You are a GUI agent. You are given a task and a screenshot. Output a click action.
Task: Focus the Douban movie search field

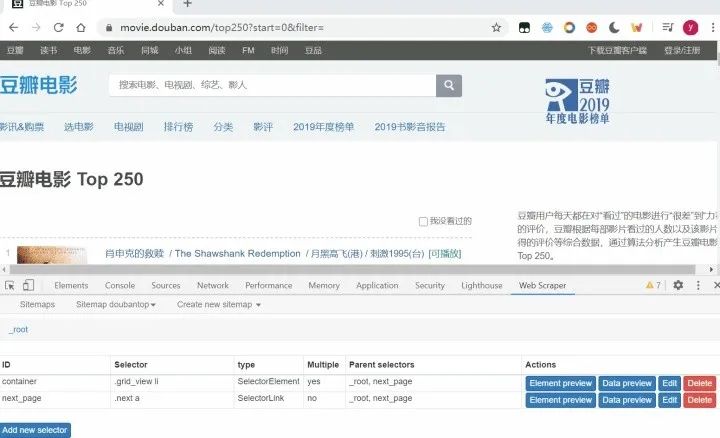(272, 85)
